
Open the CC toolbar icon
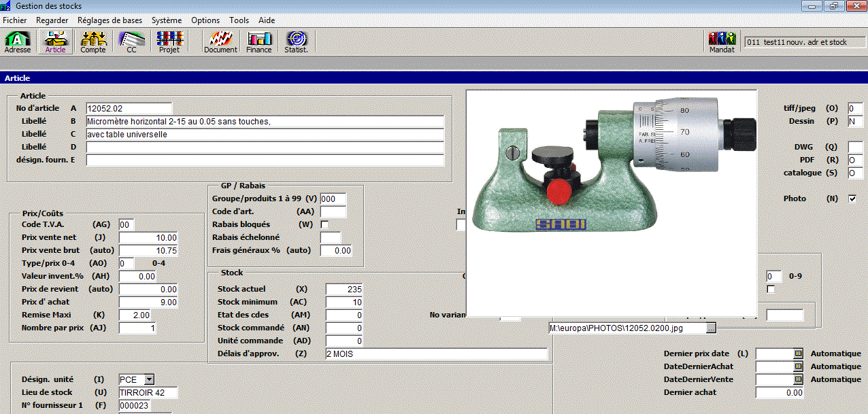(131, 42)
